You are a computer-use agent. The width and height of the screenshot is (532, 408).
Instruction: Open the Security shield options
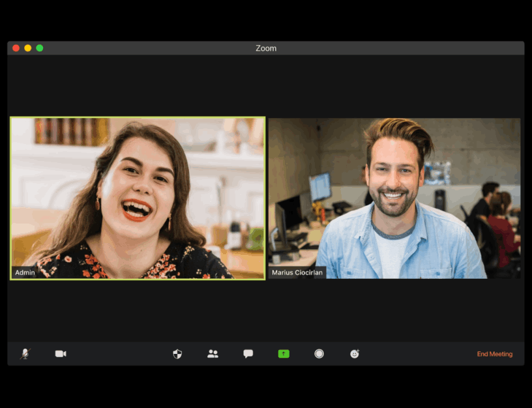pos(177,354)
